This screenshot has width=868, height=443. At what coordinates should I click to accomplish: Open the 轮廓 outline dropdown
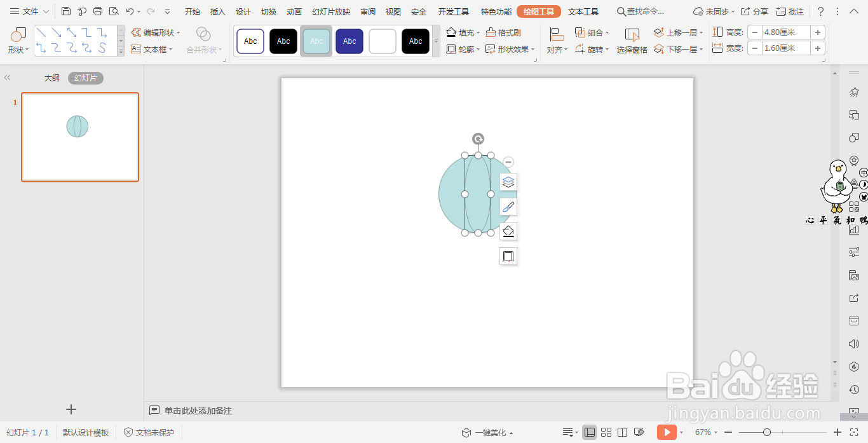pos(463,49)
